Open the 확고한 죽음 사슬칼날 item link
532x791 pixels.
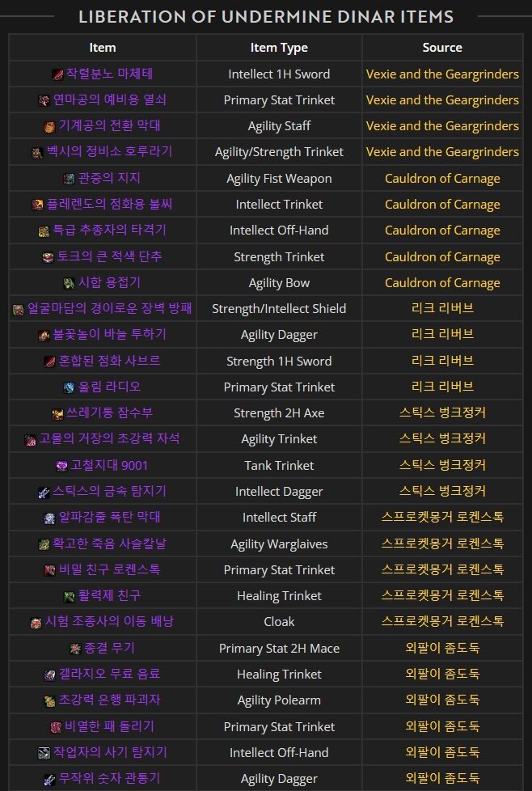tap(109, 544)
